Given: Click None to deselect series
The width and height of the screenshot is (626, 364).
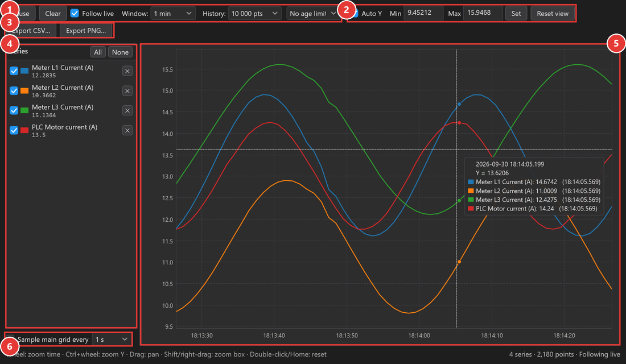Looking at the screenshot, I should click(120, 52).
